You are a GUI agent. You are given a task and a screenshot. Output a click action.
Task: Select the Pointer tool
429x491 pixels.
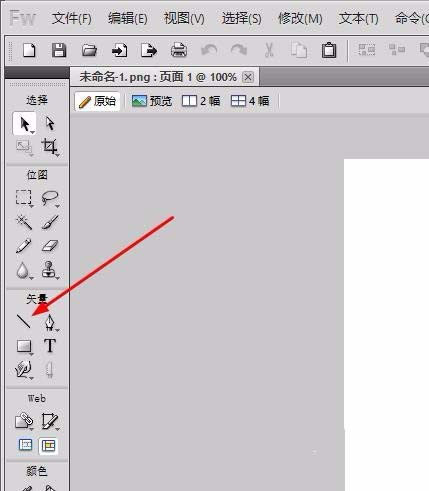24,124
